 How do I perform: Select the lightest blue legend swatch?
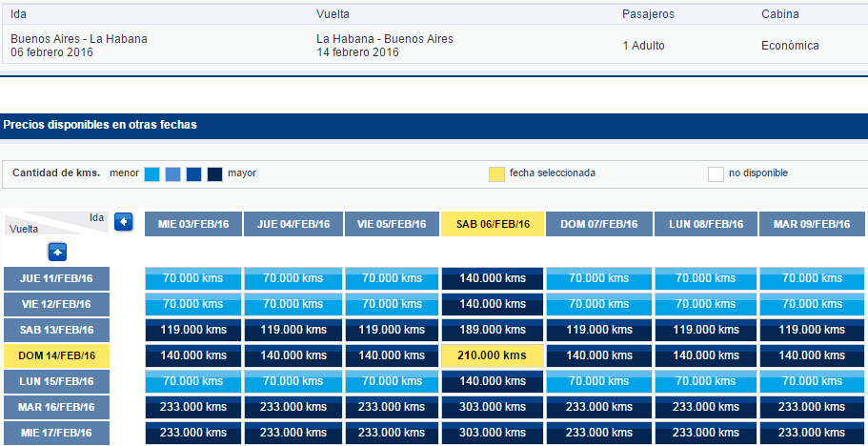[x=151, y=174]
